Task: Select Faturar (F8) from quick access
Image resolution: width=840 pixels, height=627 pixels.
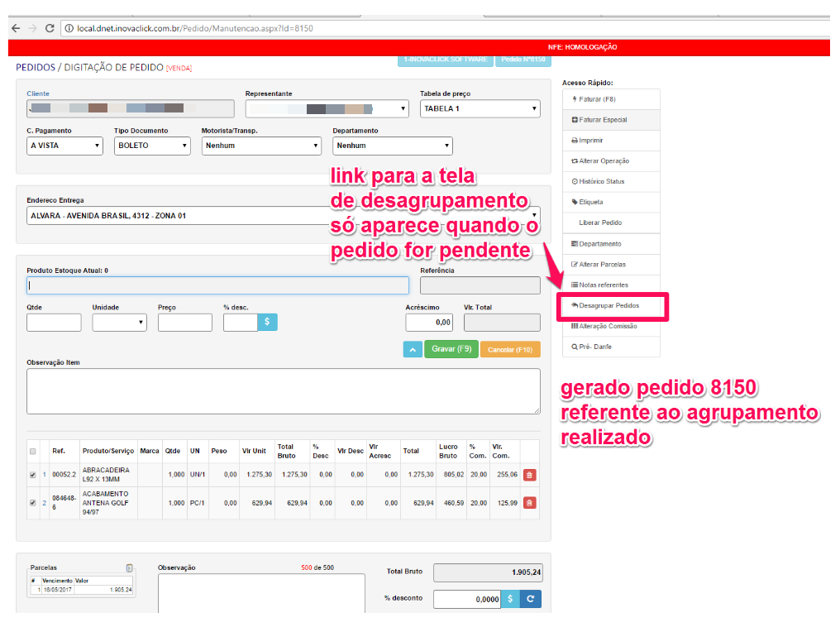Action: (x=611, y=99)
